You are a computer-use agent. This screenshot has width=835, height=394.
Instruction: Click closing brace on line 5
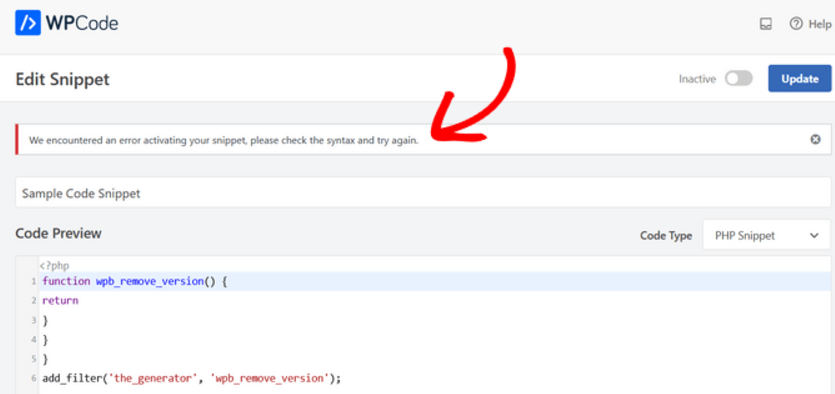tap(45, 359)
